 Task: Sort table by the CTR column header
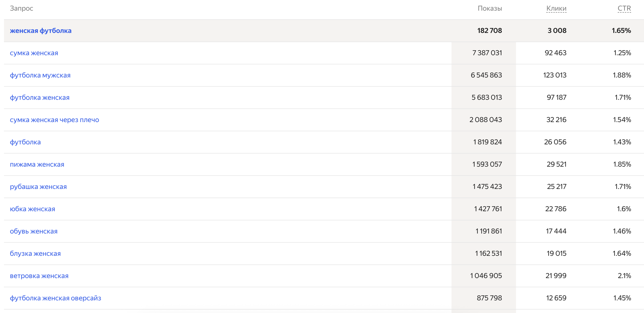click(x=624, y=8)
